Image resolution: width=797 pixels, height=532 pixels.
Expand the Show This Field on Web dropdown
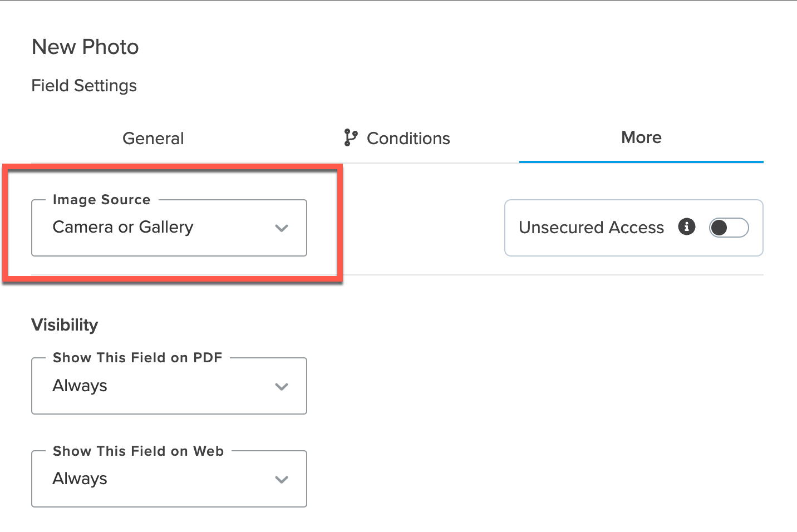169,479
